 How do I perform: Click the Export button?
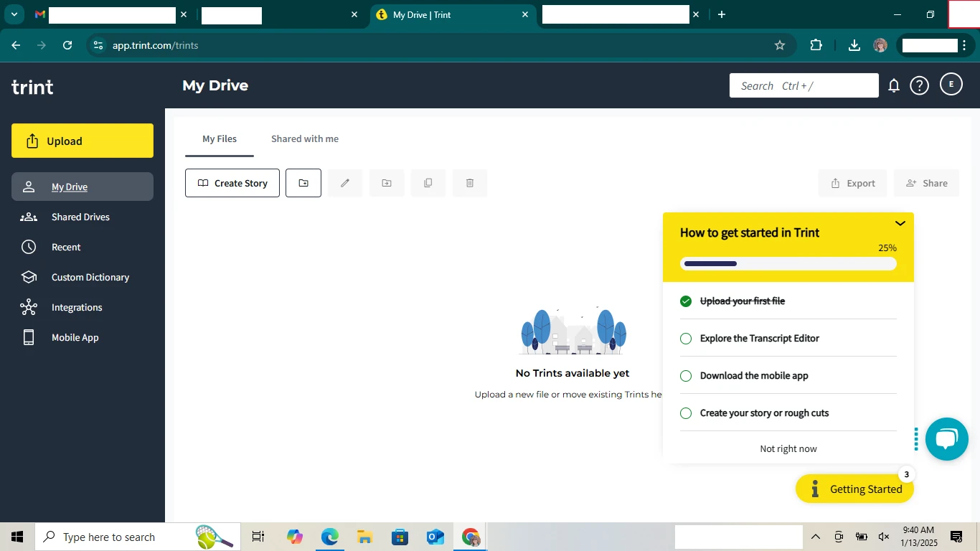852,183
